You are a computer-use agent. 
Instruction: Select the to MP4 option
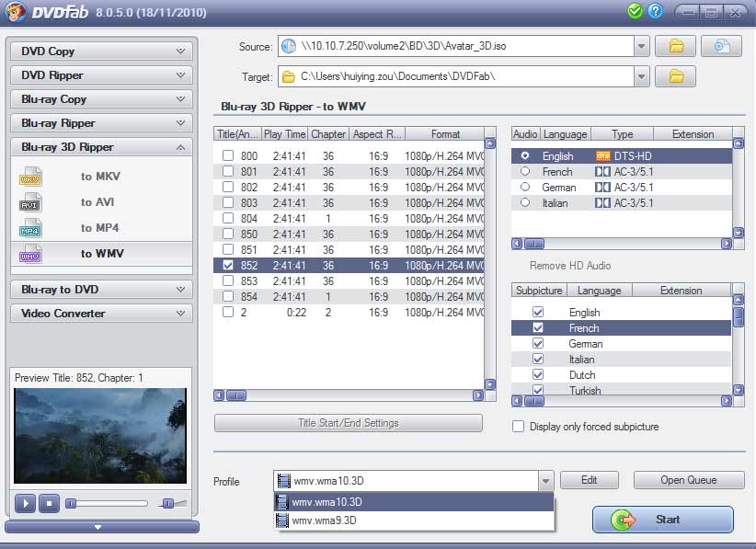(x=99, y=227)
